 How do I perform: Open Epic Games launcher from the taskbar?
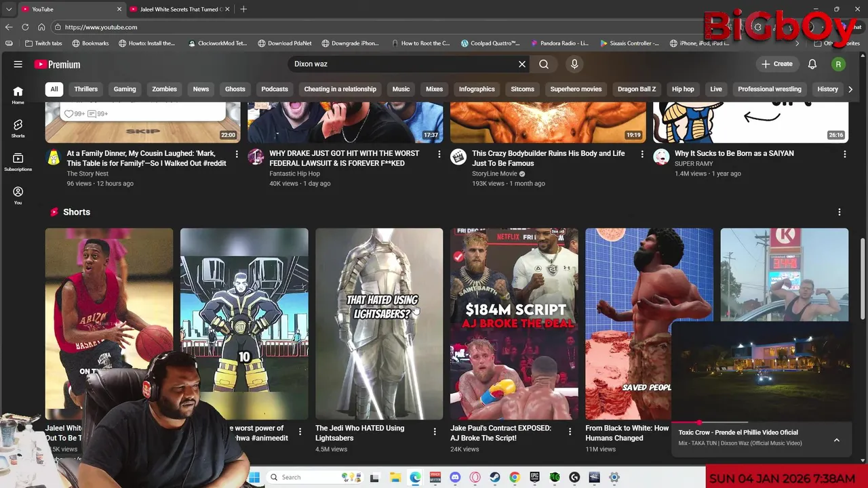click(x=534, y=477)
